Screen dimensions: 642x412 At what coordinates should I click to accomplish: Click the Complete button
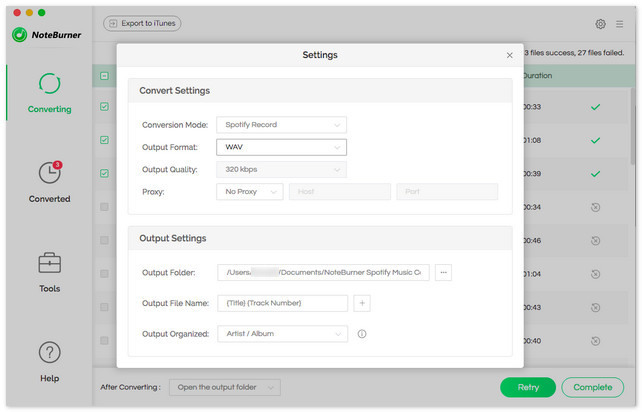pos(592,387)
